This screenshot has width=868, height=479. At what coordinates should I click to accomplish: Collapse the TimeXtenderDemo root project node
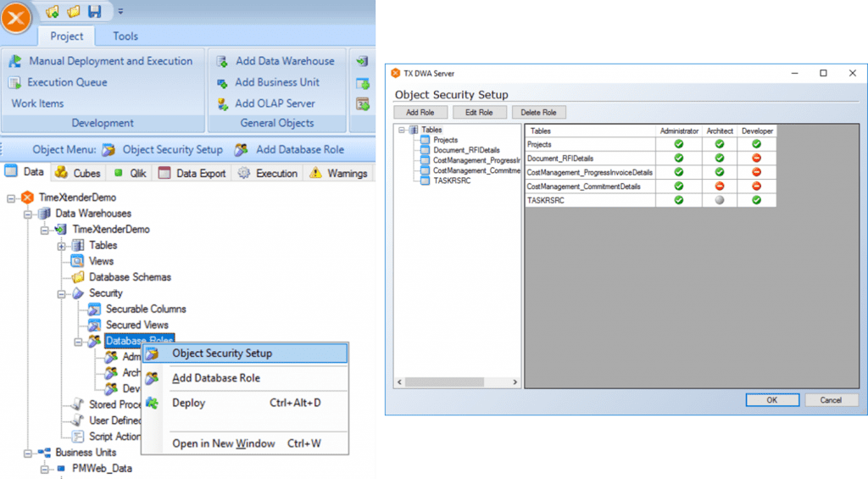[11, 198]
